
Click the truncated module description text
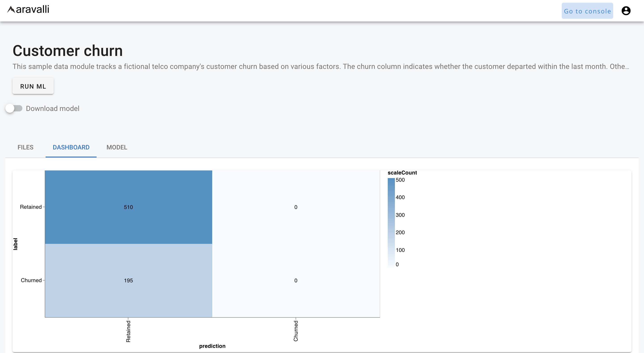320,66
